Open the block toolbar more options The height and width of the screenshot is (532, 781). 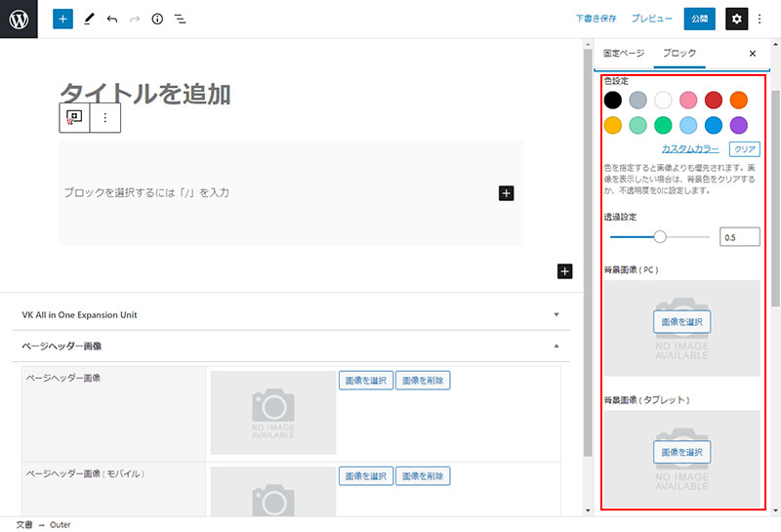[x=105, y=117]
